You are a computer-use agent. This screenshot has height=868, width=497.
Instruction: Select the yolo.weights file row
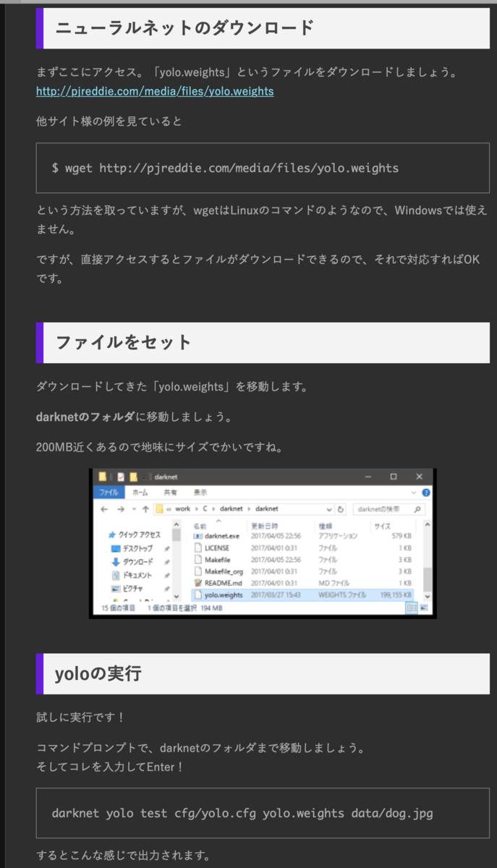302,595
